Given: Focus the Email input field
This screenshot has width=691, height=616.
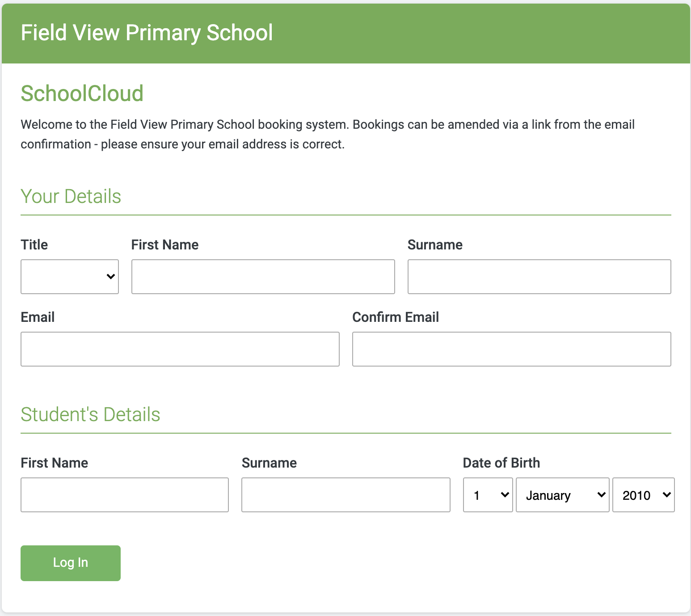Looking at the screenshot, I should 180,349.
